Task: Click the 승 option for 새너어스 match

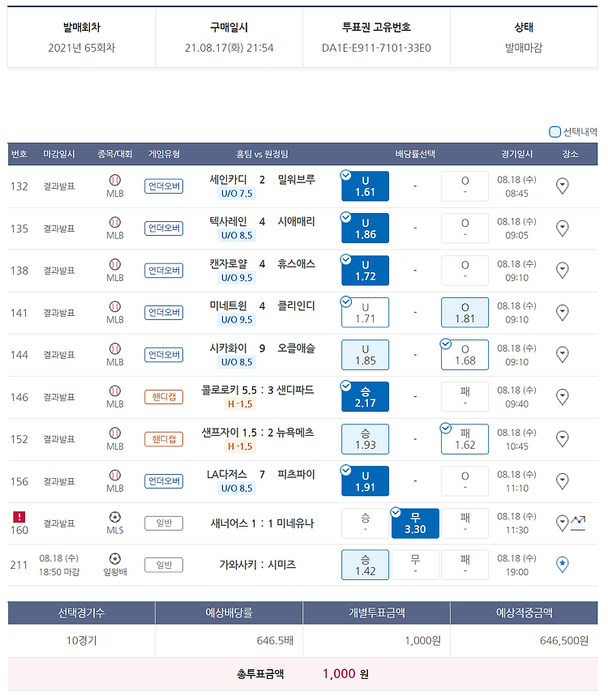Action: [x=365, y=523]
